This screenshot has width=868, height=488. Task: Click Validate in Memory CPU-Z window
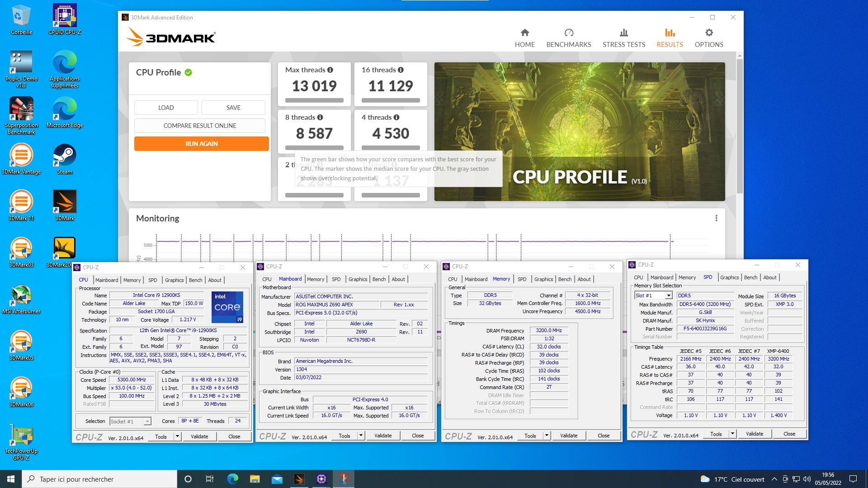pos(569,436)
